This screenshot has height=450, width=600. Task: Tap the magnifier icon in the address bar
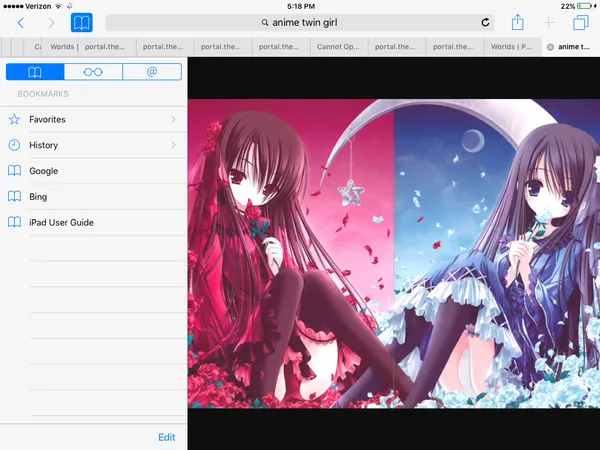pos(265,23)
